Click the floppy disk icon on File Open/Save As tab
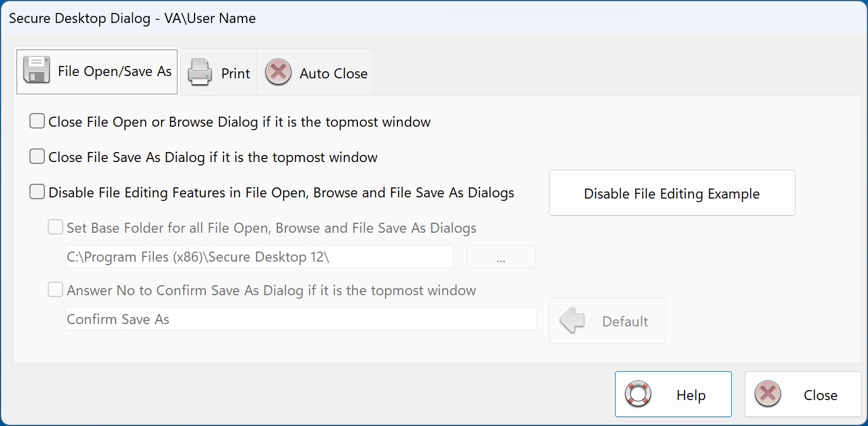The width and height of the screenshot is (868, 426). (36, 71)
